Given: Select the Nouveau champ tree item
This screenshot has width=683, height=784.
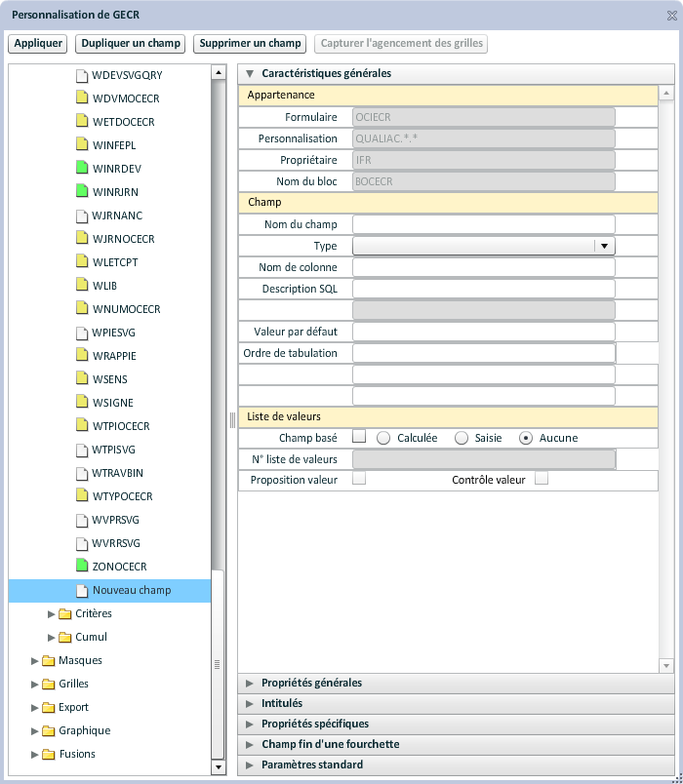Looking at the screenshot, I should tap(131, 590).
